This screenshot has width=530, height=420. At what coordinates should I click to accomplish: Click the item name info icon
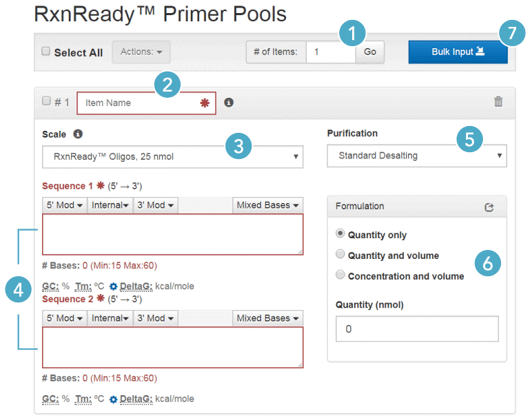click(229, 103)
